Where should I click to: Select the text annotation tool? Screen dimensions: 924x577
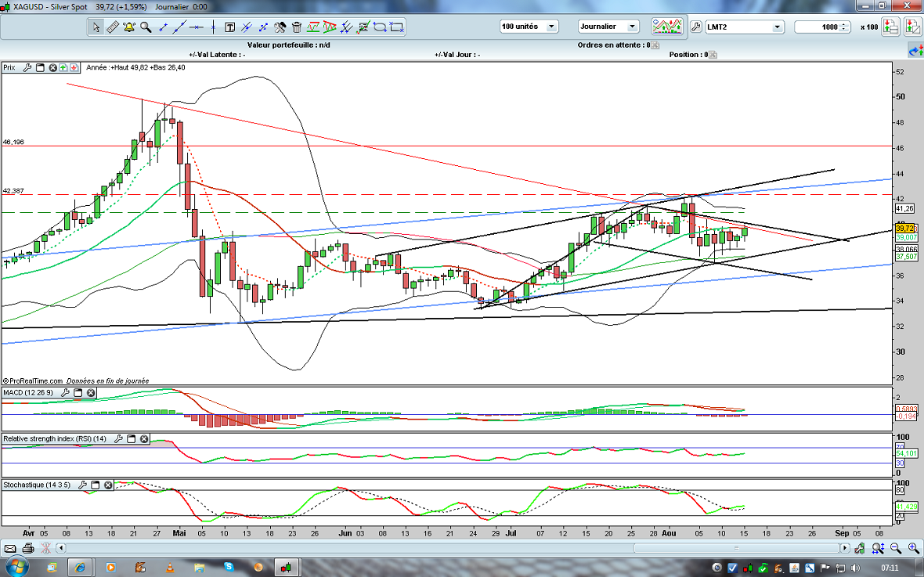point(230,27)
